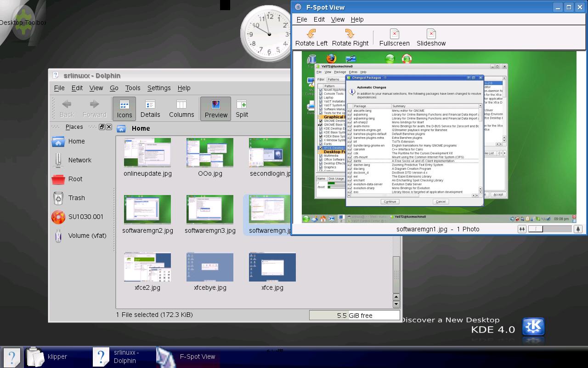The image size is (588, 368).
Task: Switch to F-Spot View taskbar entry
Action: [x=187, y=356]
